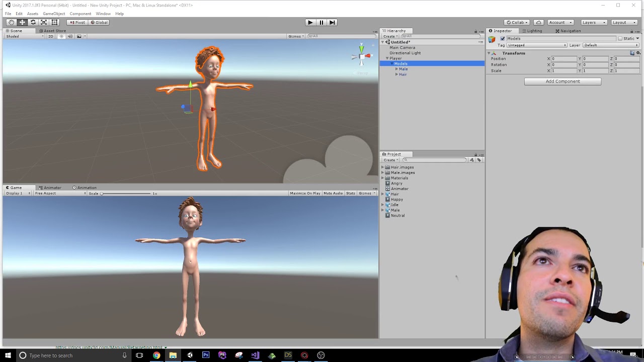The image size is (644, 362).
Task: Click the Step frame button
Action: click(332, 22)
